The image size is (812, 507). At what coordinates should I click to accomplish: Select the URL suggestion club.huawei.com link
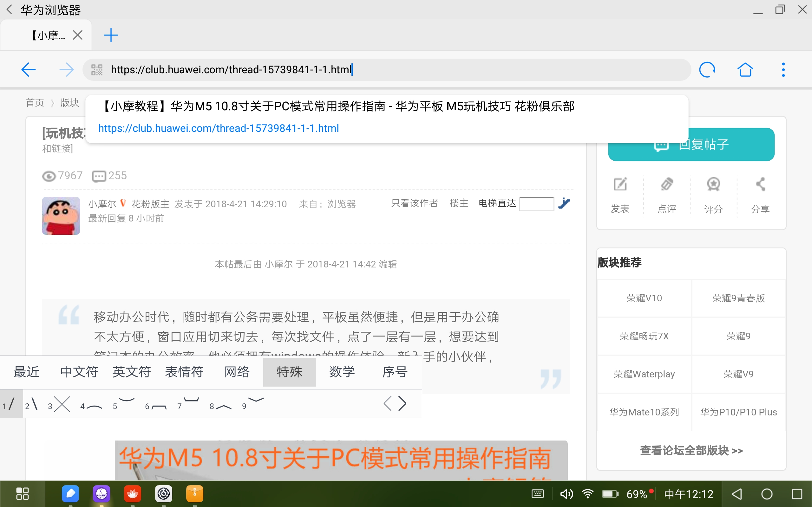point(219,128)
